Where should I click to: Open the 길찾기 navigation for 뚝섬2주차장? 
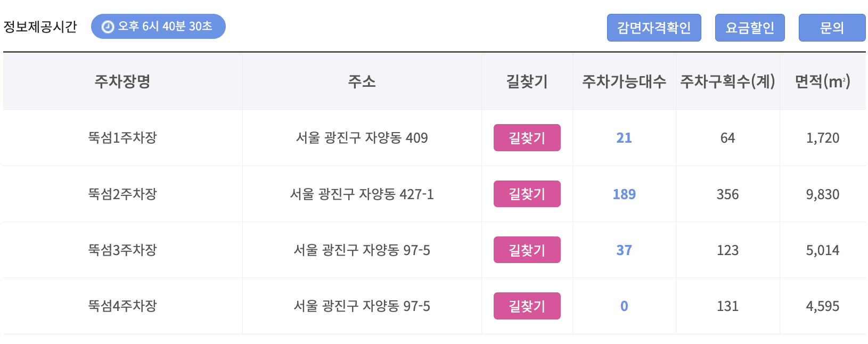[x=527, y=194]
